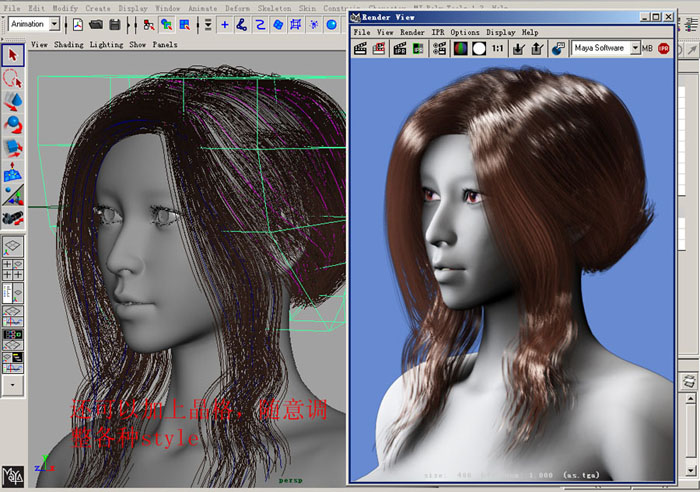Set Render View to 1:1 real size
Image resolution: width=700 pixels, height=492 pixels.
(498, 48)
